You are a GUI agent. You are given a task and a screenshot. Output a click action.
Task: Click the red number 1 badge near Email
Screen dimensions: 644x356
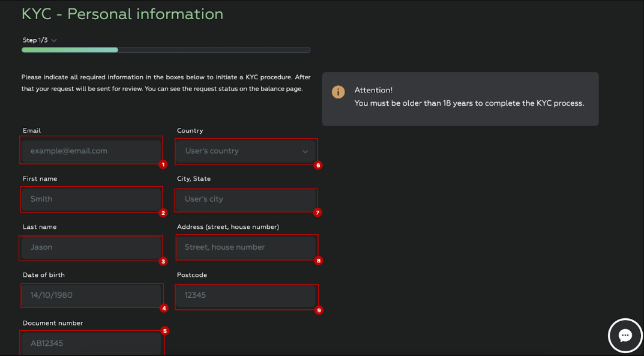[163, 164]
